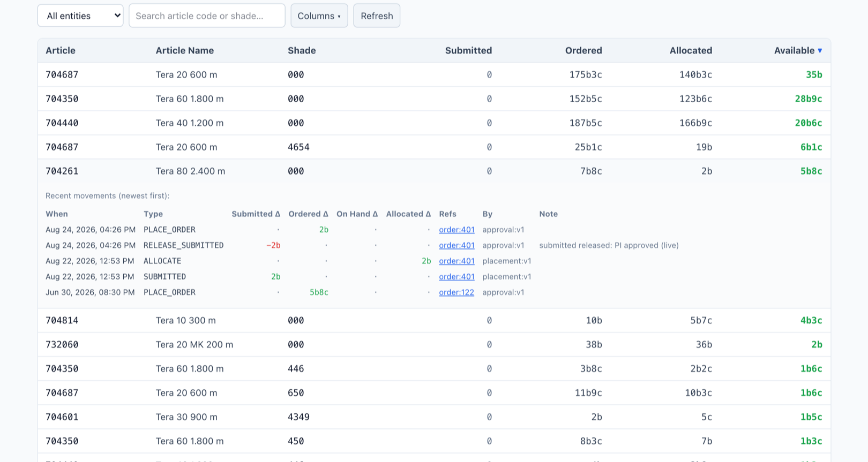Click allocated value 123b6c
This screenshot has height=462, width=868.
(x=695, y=99)
